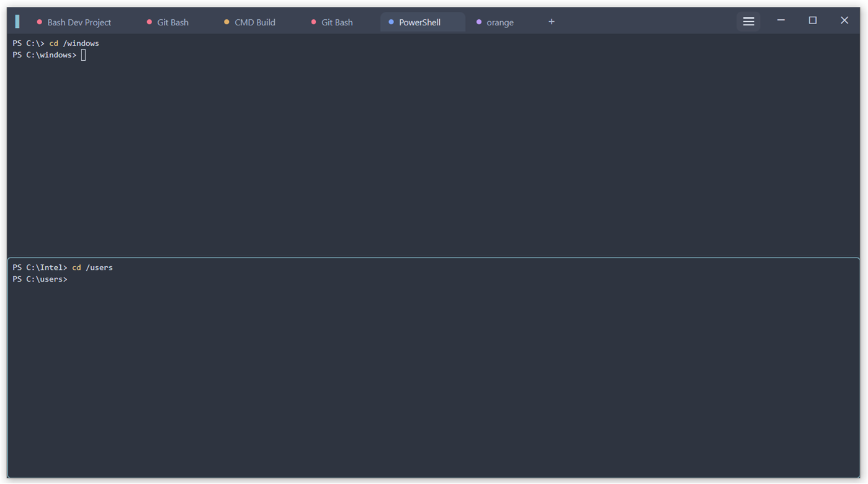Focus the lower pane at C:\users prompt
The height and width of the screenshot is (484, 868).
433,367
